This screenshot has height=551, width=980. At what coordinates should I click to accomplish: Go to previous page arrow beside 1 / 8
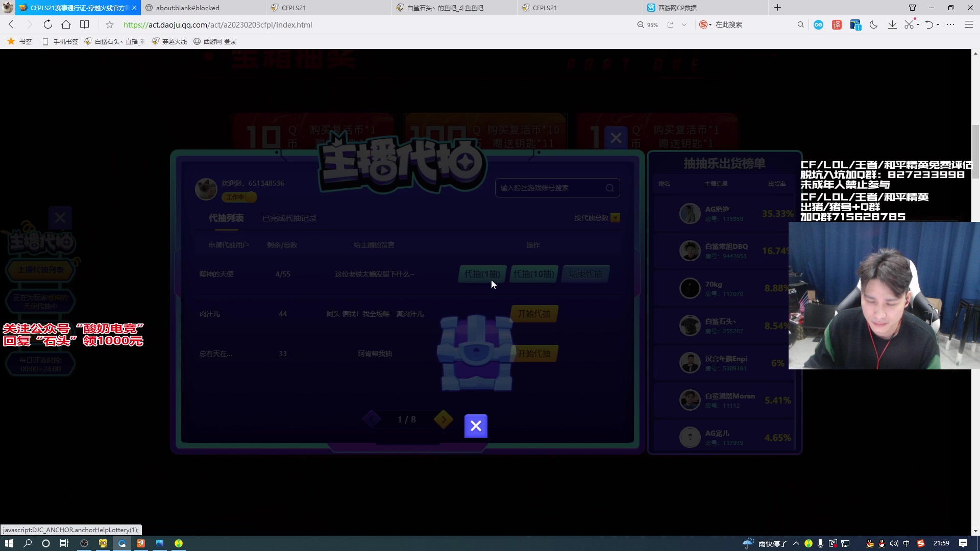pos(372,419)
